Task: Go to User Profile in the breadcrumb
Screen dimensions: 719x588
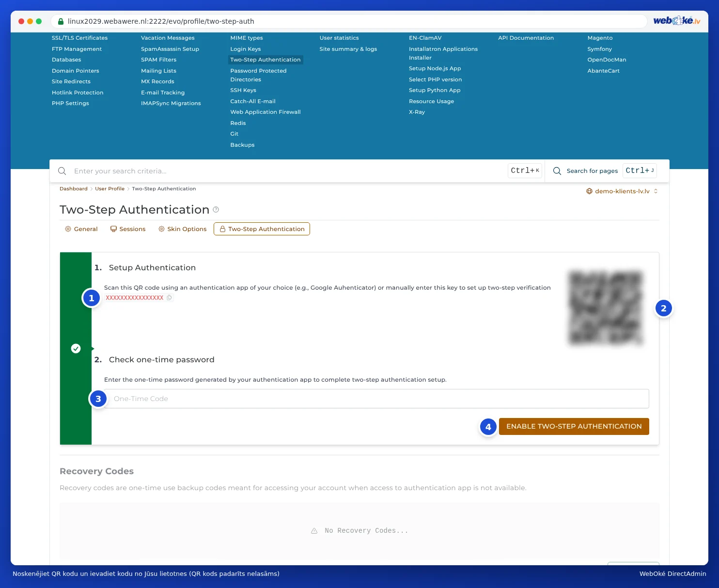Action: 110,189
